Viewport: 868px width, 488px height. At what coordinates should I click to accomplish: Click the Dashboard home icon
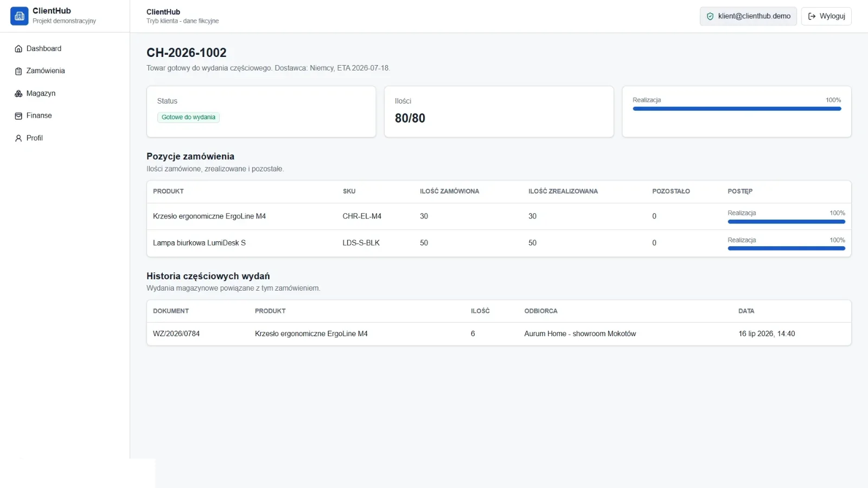pyautogui.click(x=18, y=49)
